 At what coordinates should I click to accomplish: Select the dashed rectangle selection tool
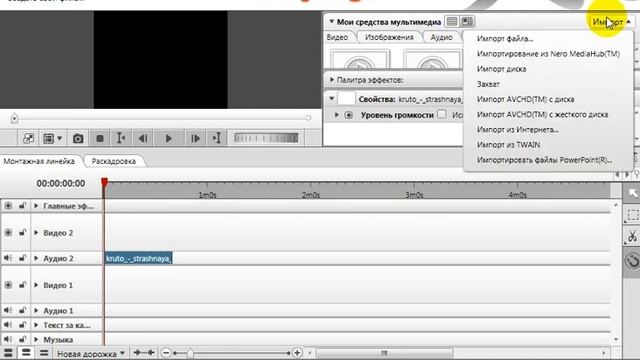click(x=632, y=215)
